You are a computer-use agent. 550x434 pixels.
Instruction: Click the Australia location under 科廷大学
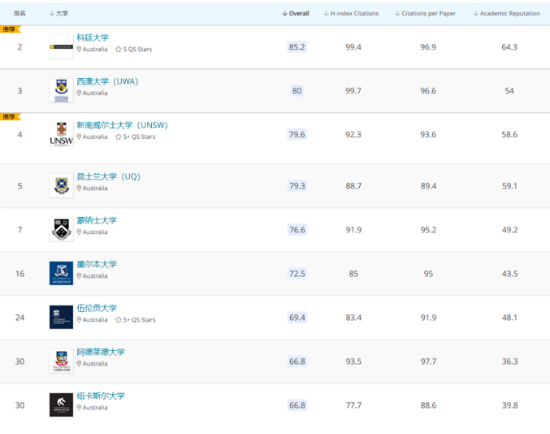pyautogui.click(x=92, y=49)
